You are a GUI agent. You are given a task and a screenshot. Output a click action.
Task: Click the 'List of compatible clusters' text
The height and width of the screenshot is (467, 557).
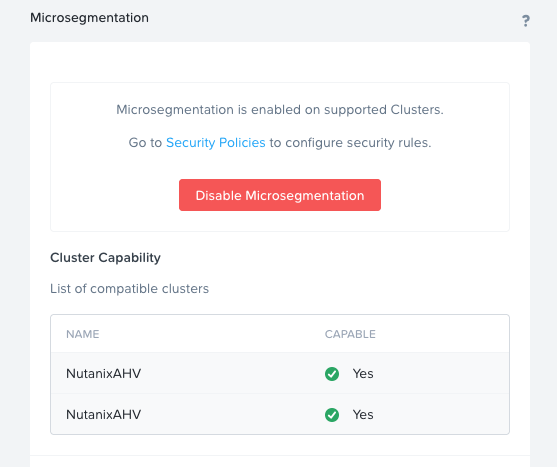[129, 289]
